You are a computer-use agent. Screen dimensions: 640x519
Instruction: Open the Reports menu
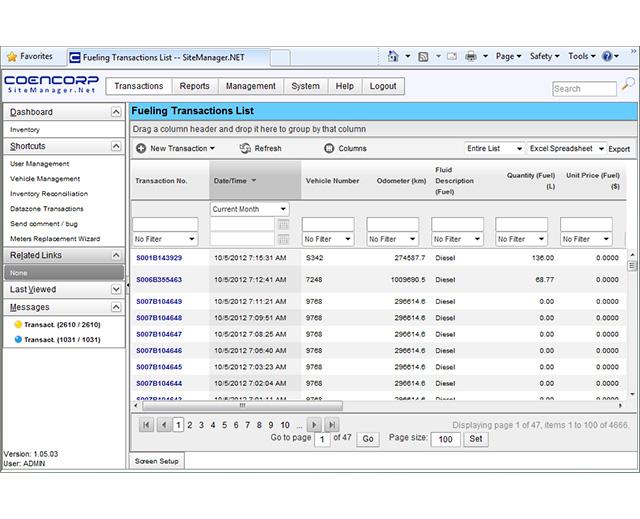coord(194,87)
